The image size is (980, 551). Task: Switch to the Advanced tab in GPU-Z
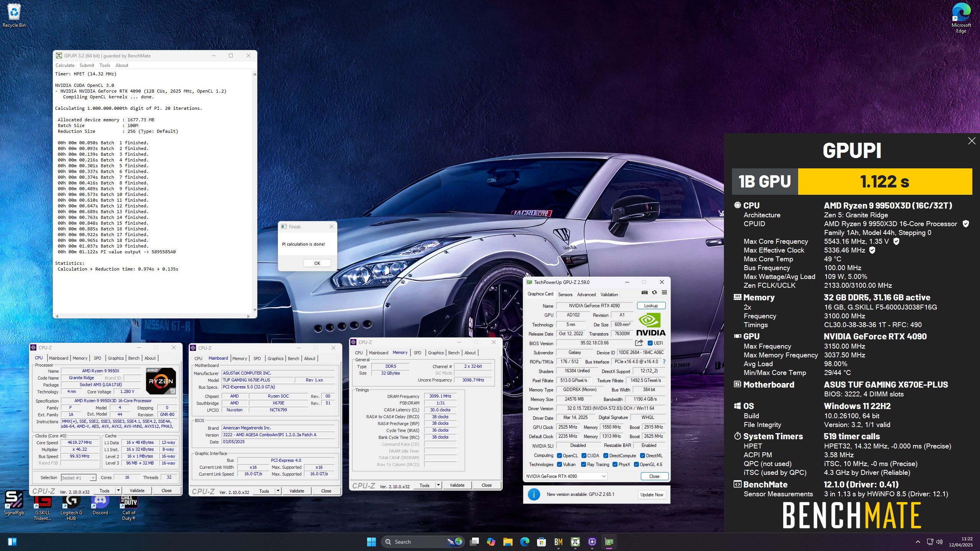[x=586, y=295]
